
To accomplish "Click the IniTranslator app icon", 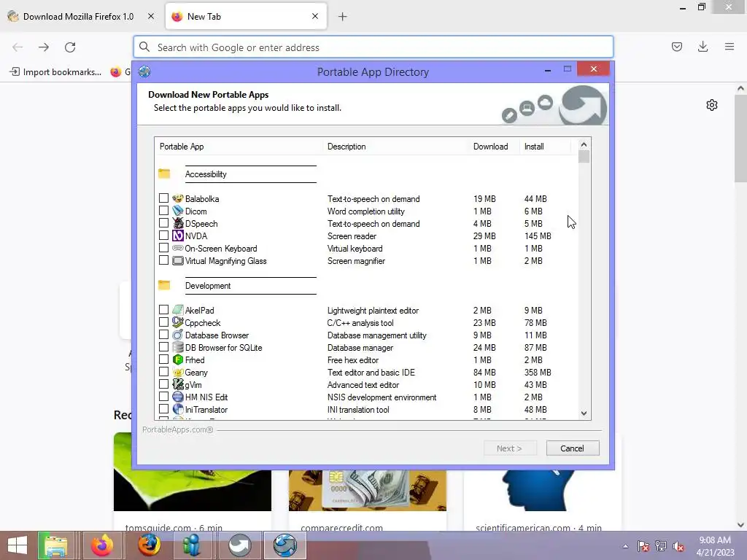I will [178, 409].
